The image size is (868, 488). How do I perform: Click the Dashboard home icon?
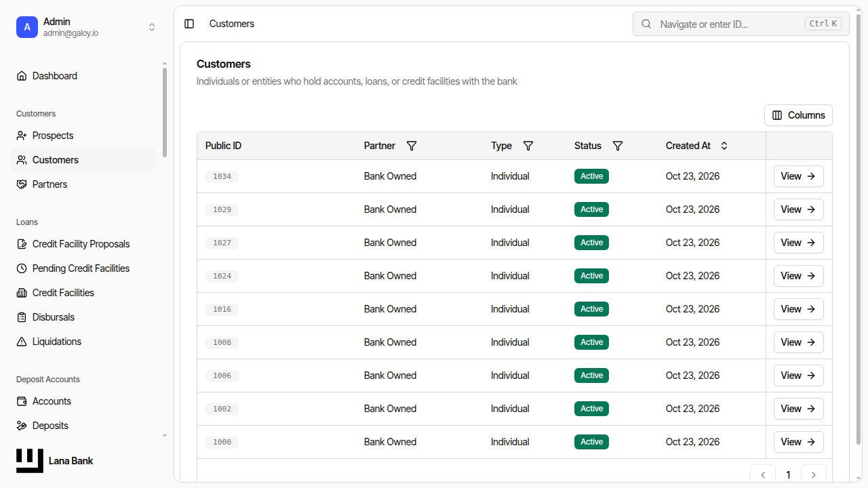click(x=22, y=76)
